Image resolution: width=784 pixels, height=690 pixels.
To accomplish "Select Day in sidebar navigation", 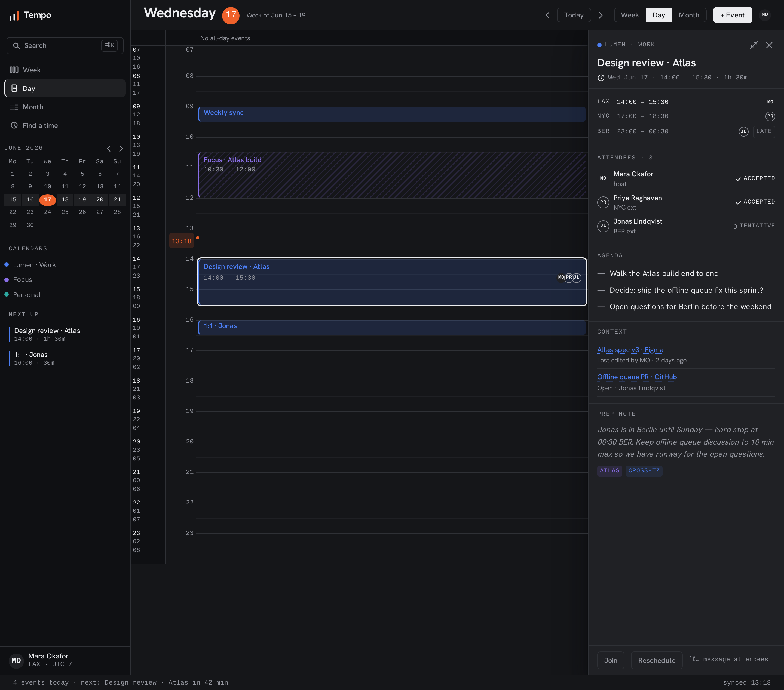I will (x=65, y=88).
